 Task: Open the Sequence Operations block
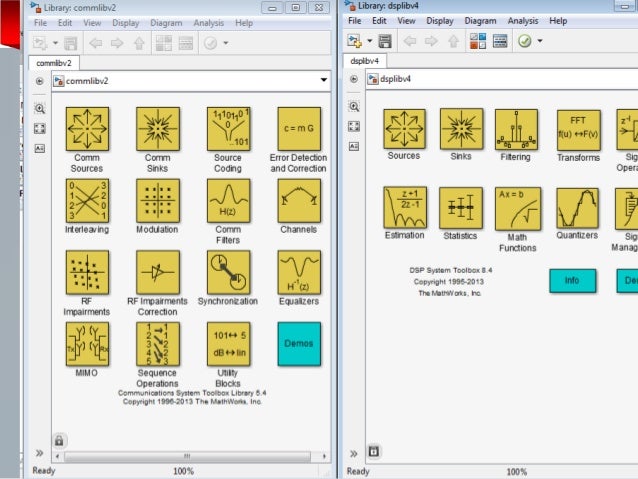tap(158, 344)
